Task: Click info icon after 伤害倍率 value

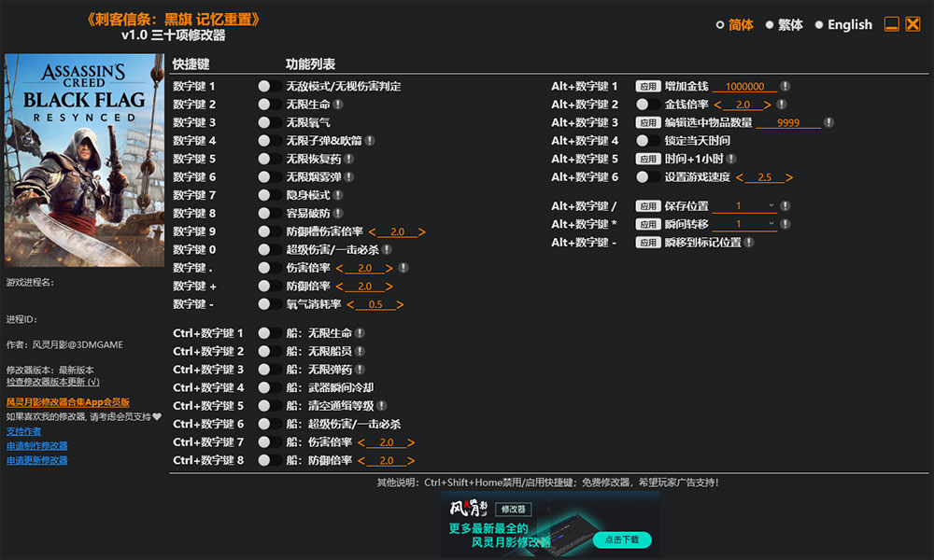Action: (403, 268)
